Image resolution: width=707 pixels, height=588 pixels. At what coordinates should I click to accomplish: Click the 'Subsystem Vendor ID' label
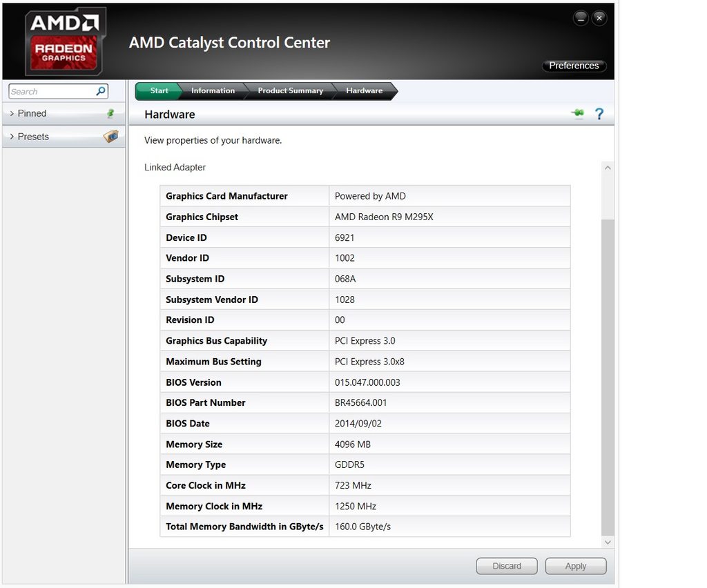(x=212, y=300)
